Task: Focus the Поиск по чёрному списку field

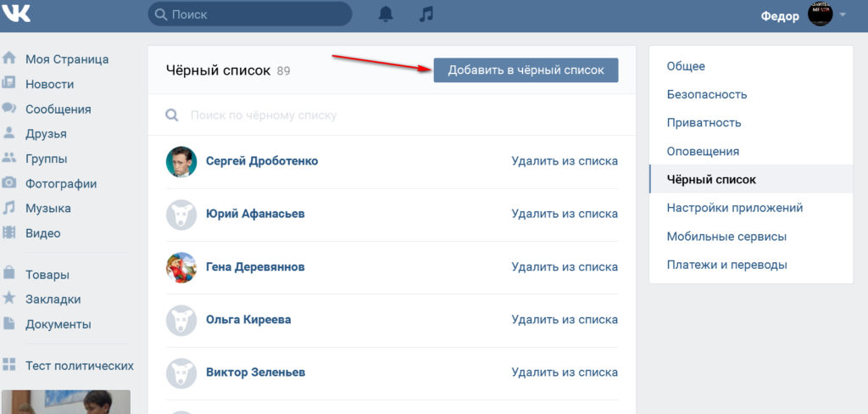Action: click(392, 115)
